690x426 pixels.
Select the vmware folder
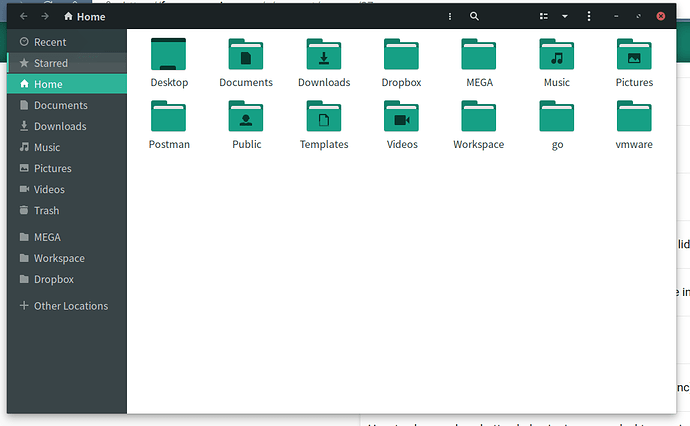634,116
